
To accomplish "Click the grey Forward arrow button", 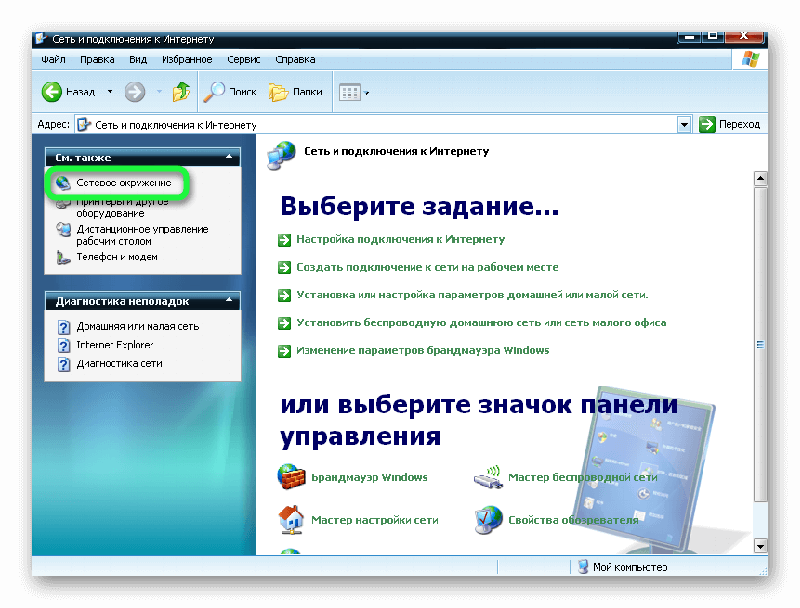I will click(135, 92).
